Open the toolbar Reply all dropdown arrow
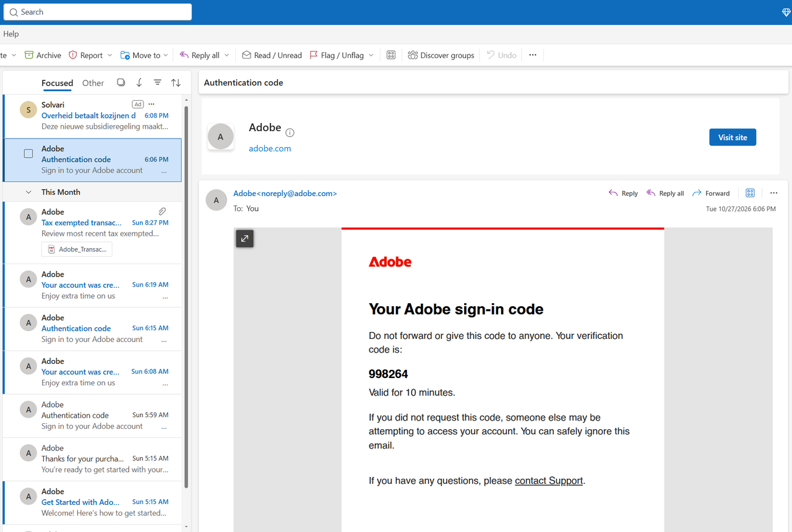Image resolution: width=792 pixels, height=532 pixels. [x=226, y=55]
